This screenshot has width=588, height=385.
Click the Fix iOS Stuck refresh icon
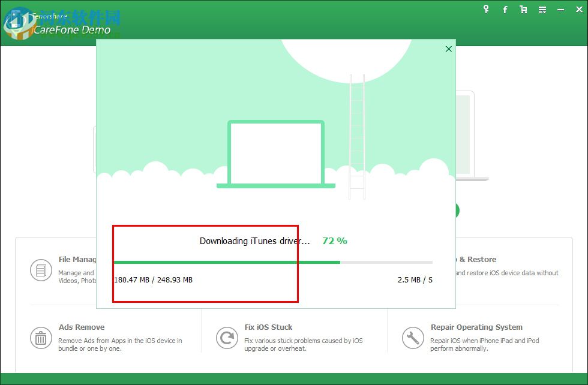coord(227,338)
